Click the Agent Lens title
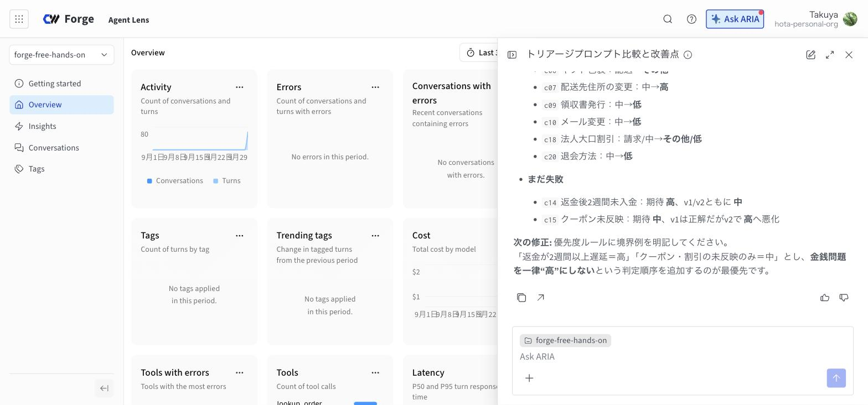Viewport: 868px width, 405px height. [x=128, y=20]
